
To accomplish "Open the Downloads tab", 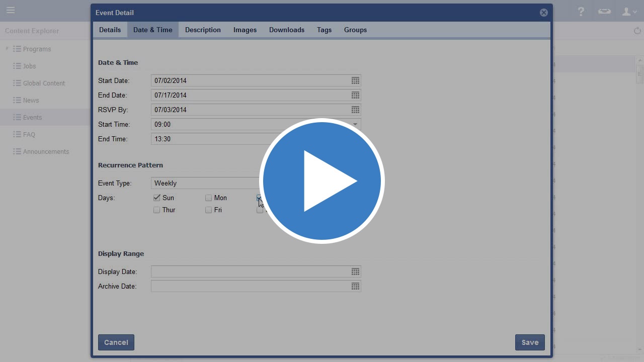I will (287, 30).
